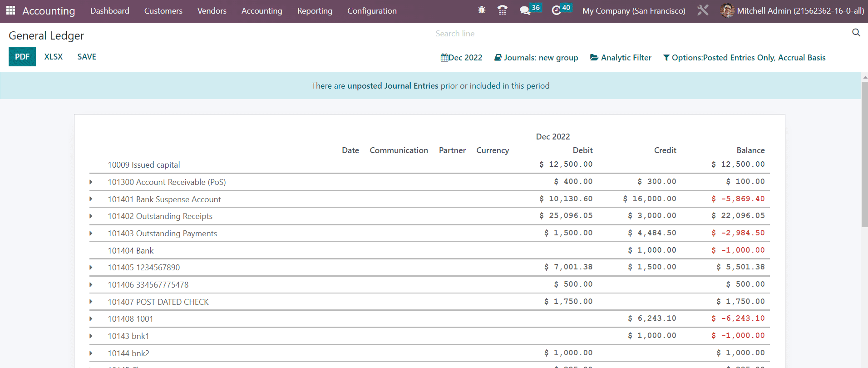Click the unposted Journal Entries link
This screenshot has height=368, width=868.
click(393, 86)
